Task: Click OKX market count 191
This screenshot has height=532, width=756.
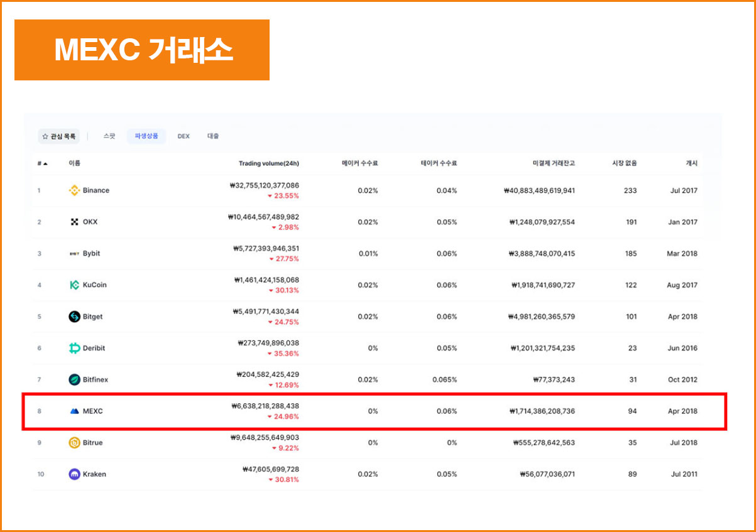Action: 631,222
